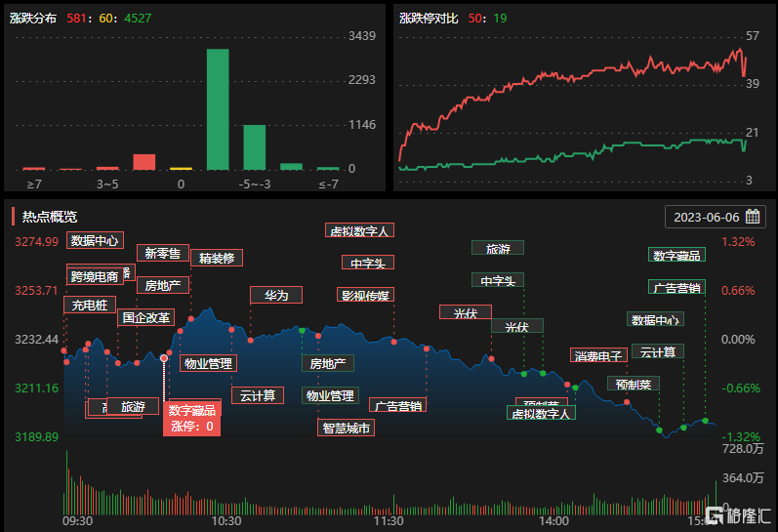Click the ≥7 distribution axis label
Screen dimensions: 778x532
(x=34, y=184)
